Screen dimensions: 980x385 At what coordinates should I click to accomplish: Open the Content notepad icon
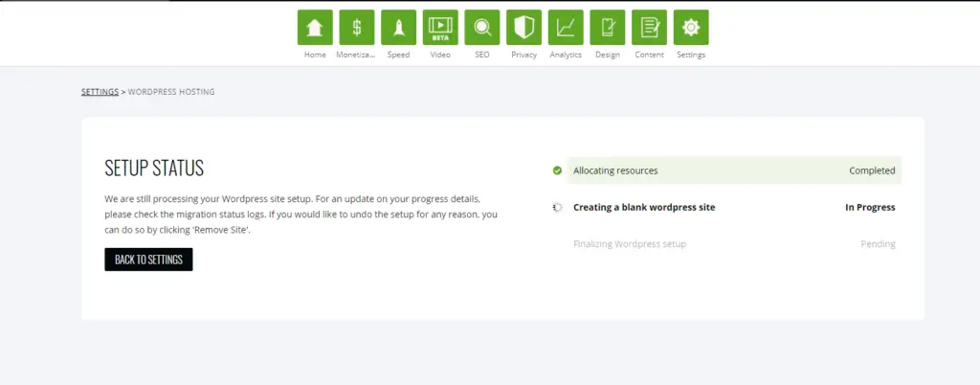650,28
